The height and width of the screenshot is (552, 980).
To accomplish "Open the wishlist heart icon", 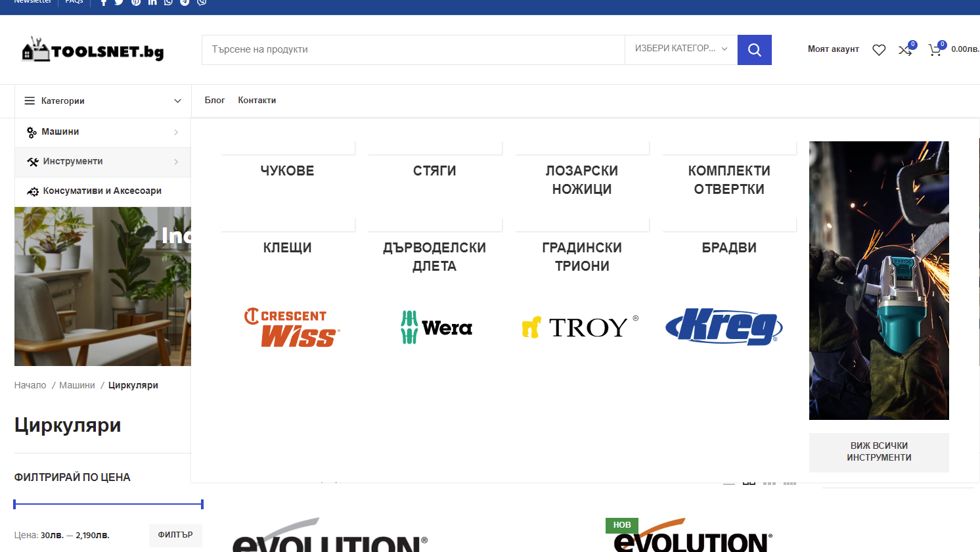I will click(x=879, y=50).
